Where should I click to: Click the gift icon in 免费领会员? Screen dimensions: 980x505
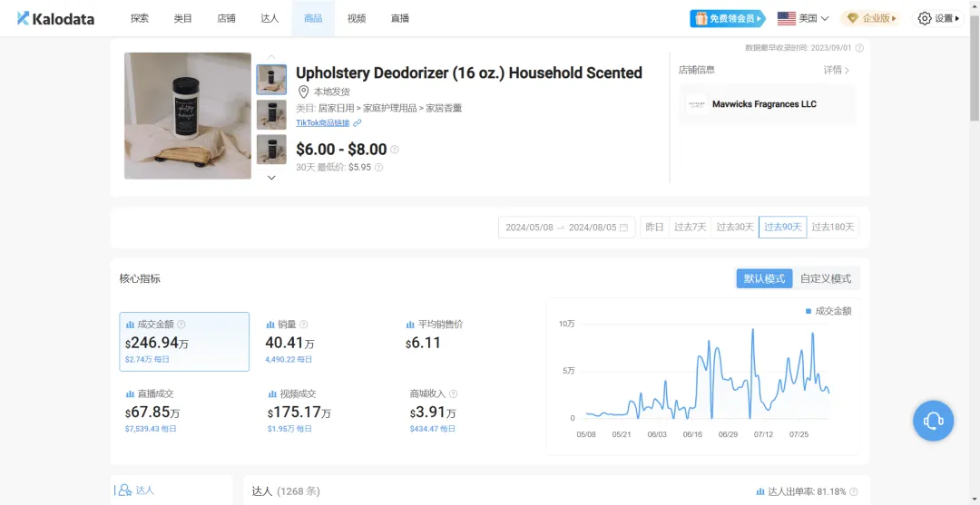pos(700,19)
